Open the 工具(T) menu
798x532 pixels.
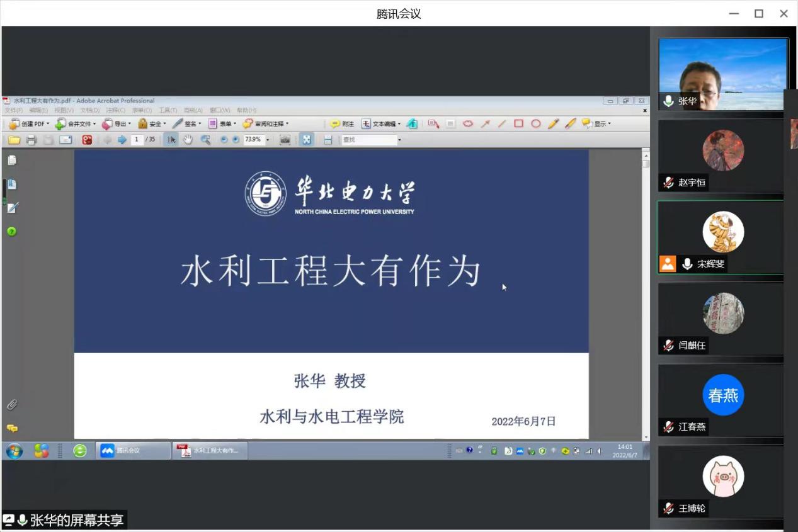click(x=168, y=110)
